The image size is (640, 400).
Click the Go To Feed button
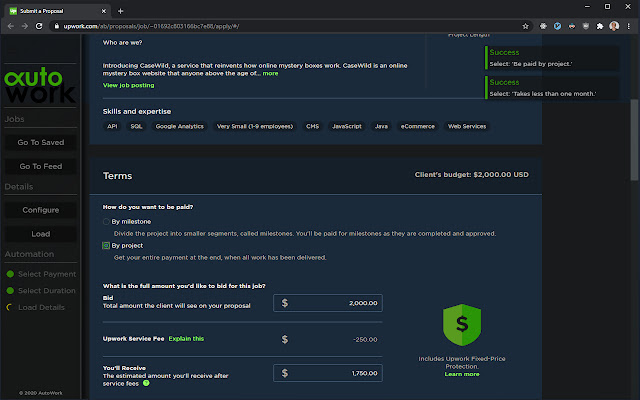tap(40, 166)
